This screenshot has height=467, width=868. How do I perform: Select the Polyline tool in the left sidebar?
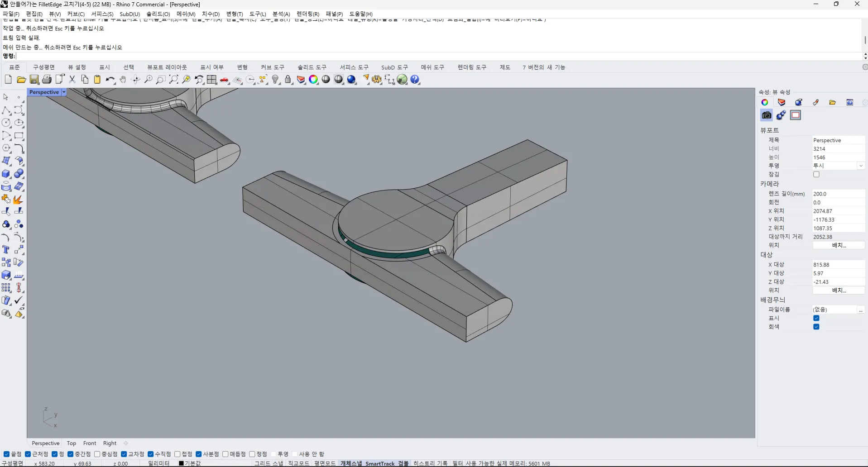[x=6, y=110]
